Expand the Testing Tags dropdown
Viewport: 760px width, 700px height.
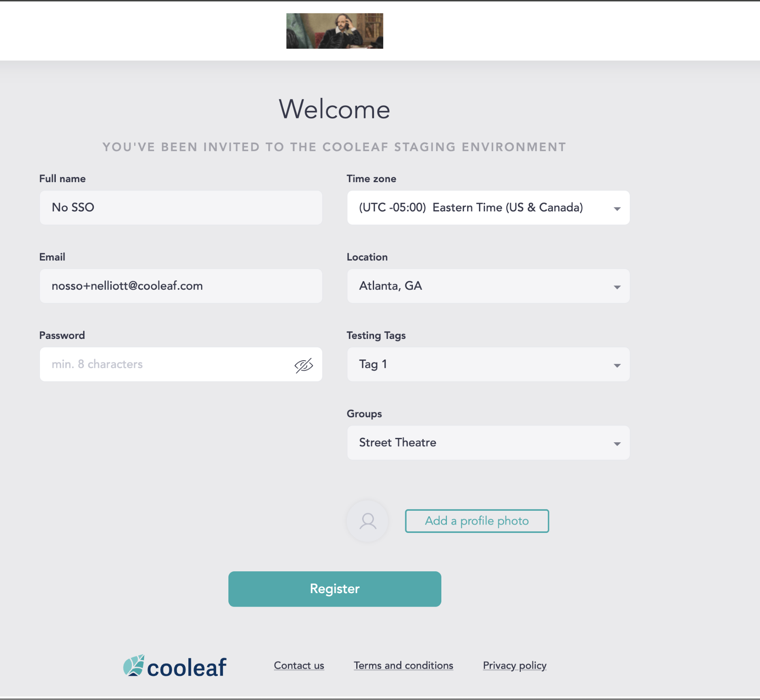[617, 364]
